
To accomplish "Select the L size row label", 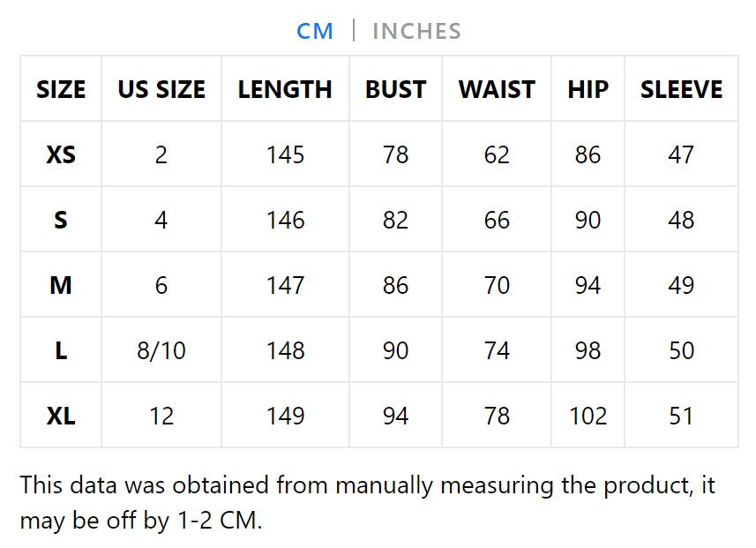I will [61, 350].
